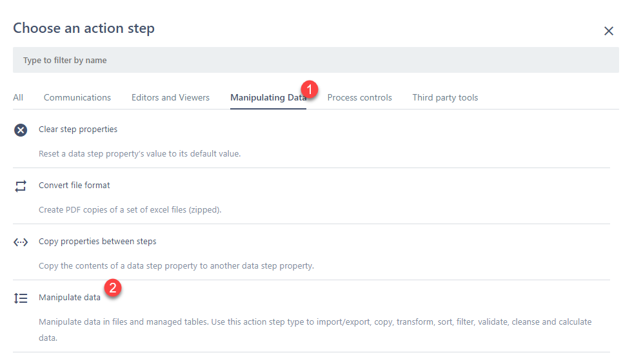Click the Copy properties between steps icon
Image resolution: width=623 pixels, height=364 pixels.
tap(21, 242)
